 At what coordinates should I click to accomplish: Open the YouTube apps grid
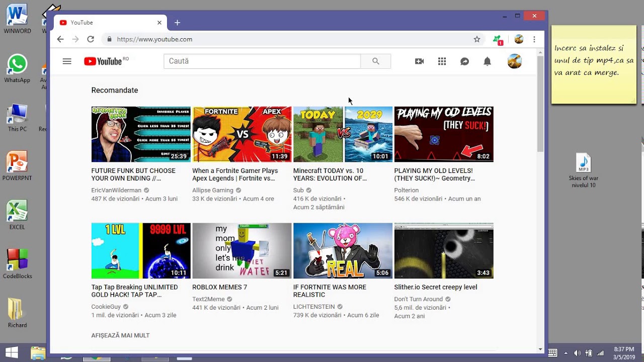442,61
